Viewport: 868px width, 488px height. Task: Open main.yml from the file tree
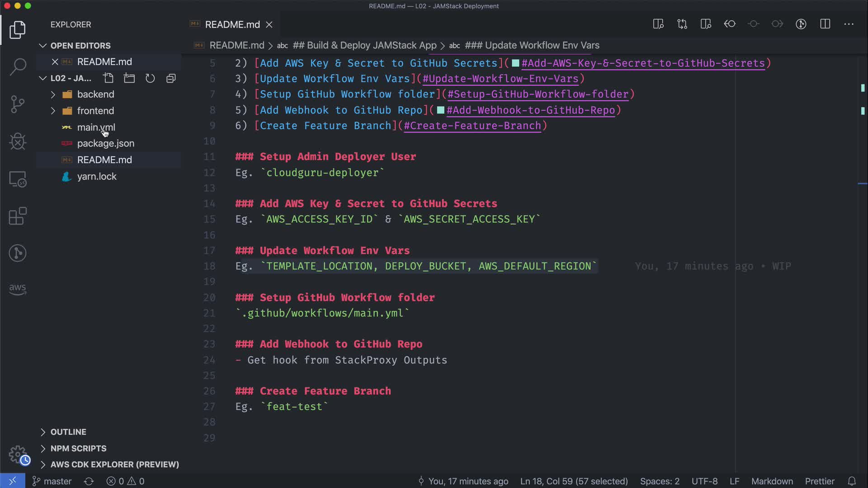[96, 127]
